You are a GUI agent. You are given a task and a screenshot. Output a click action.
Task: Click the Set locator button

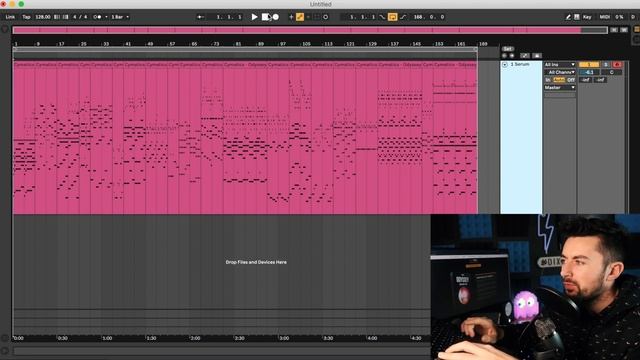507,49
